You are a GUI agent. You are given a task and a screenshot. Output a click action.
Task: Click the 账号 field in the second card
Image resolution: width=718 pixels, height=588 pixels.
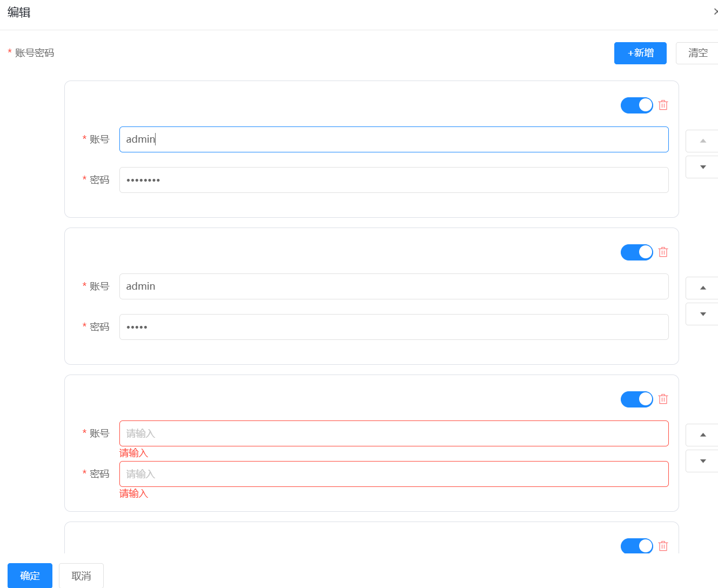[394, 286]
